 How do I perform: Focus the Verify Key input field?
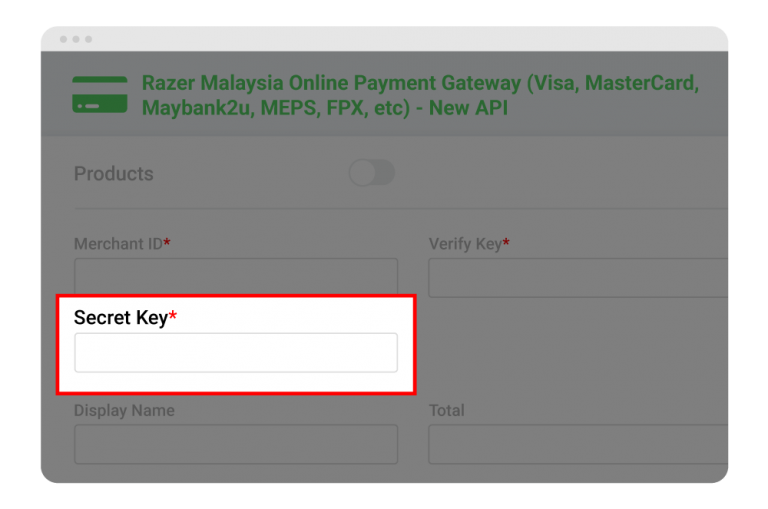578,277
